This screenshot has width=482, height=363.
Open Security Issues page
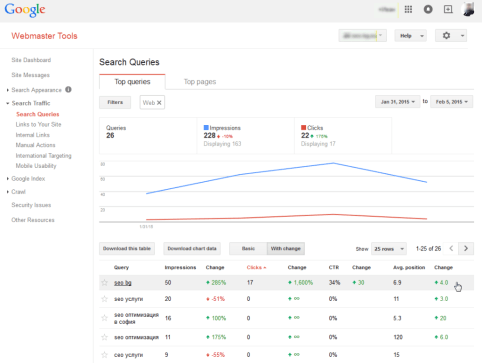tap(31, 205)
